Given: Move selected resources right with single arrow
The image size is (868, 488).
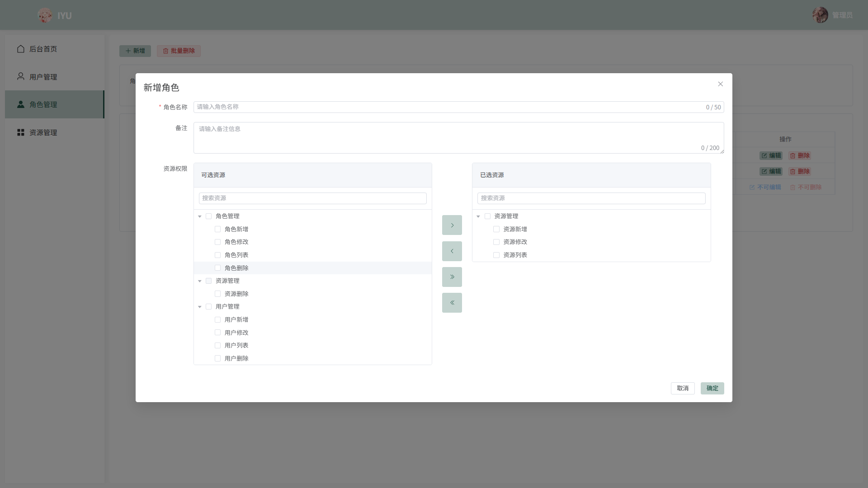Looking at the screenshot, I should click(x=452, y=225).
